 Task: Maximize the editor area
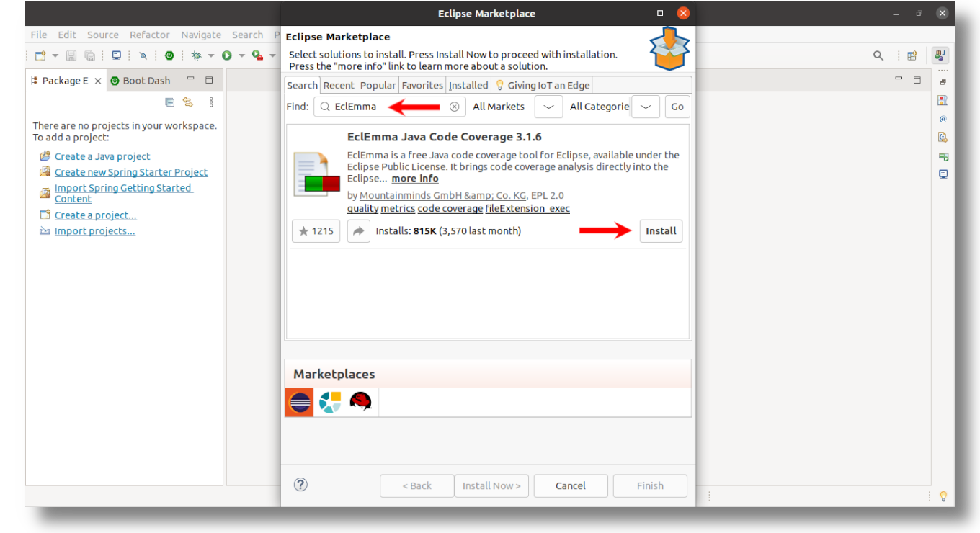917,80
